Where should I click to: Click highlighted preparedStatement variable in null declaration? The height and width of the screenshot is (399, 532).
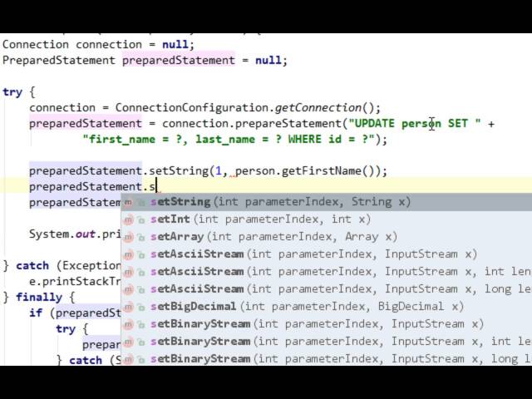(x=179, y=61)
